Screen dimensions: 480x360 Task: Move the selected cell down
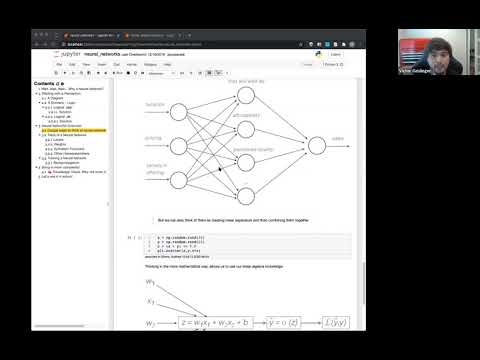[x=106, y=73]
